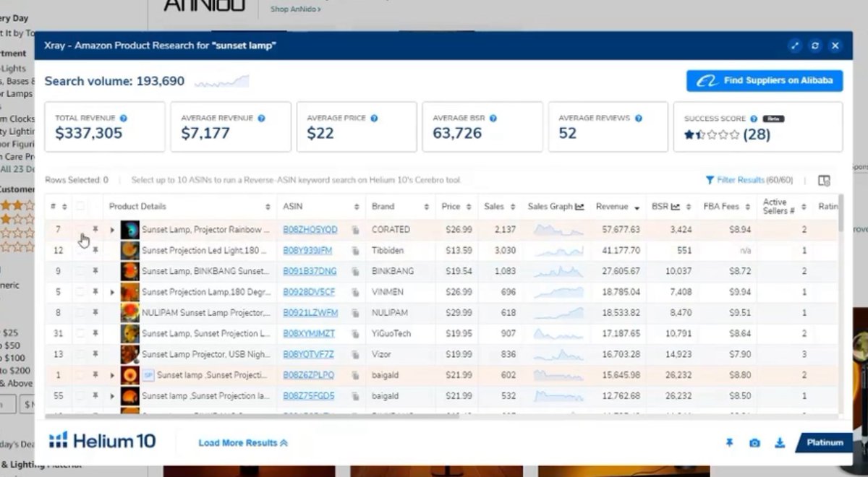Copy ASIN B0928DV5CF icon
This screenshot has width=868, height=477.
point(355,293)
